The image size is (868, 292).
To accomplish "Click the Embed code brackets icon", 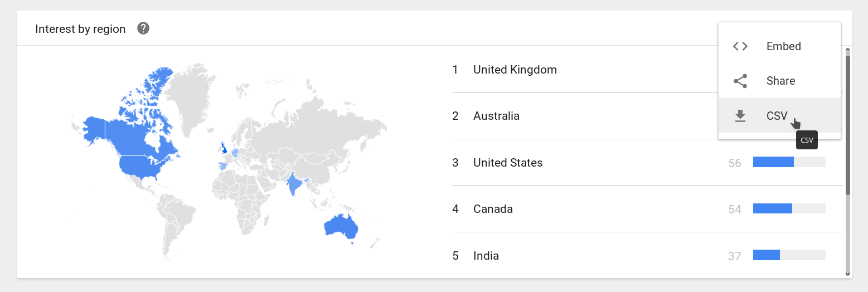I will [740, 46].
